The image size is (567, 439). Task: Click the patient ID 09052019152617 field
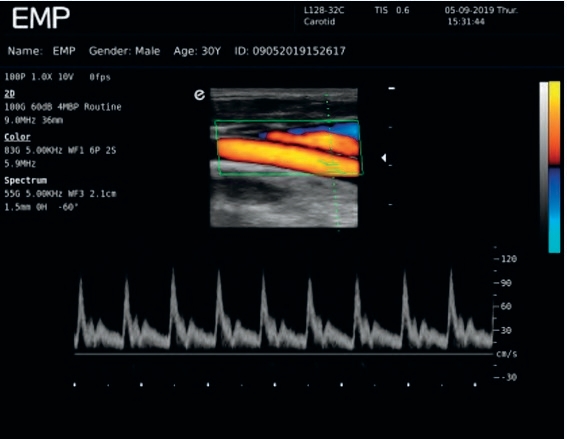coord(290,51)
